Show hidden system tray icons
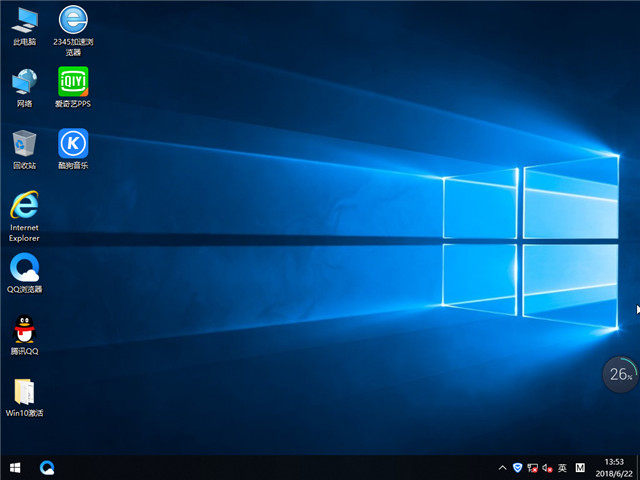The width and height of the screenshot is (640, 480). coord(503,468)
